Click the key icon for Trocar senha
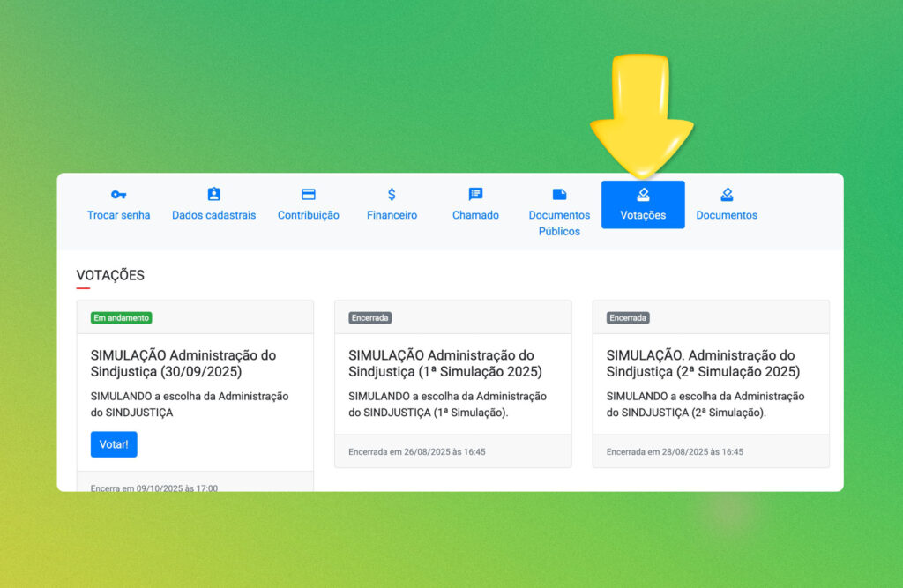The height and width of the screenshot is (588, 903). (x=118, y=194)
